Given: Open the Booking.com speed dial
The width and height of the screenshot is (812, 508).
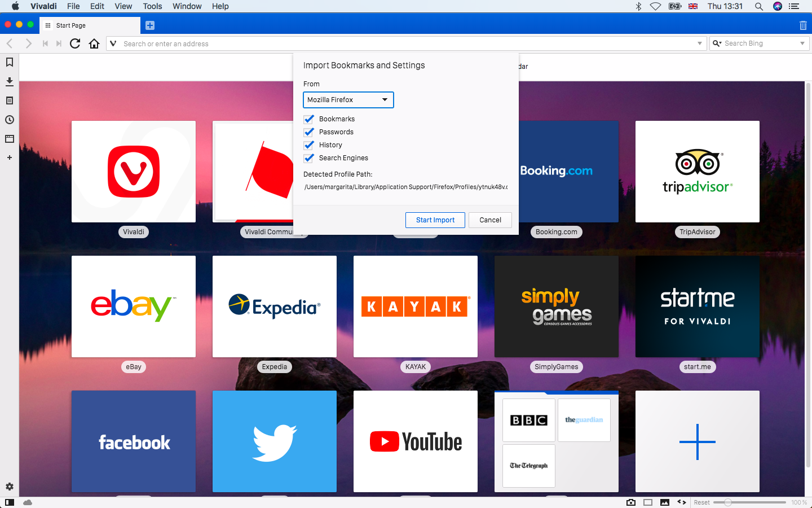Looking at the screenshot, I should click(568, 172).
